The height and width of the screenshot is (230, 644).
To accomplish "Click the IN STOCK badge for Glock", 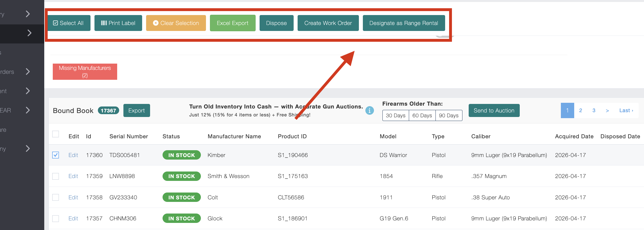I will (x=182, y=219).
